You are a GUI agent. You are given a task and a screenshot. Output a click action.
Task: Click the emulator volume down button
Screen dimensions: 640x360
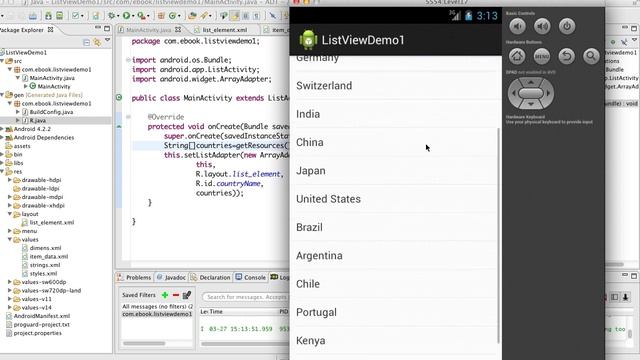pos(517,27)
